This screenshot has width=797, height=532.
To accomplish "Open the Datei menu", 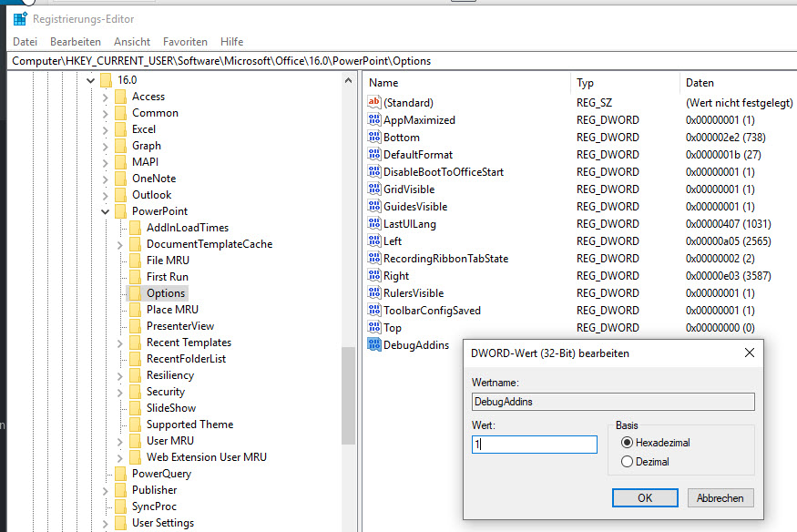I will click(x=25, y=42).
